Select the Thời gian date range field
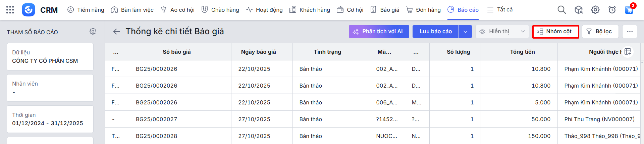Screen dimensions: 644x144 50,119
